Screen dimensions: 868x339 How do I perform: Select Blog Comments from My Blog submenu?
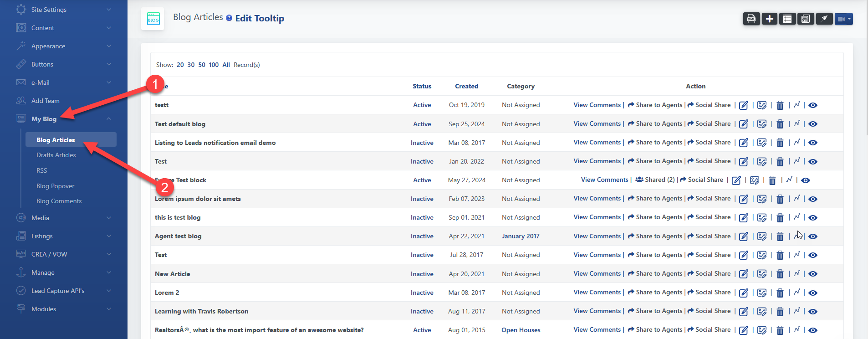(x=59, y=201)
